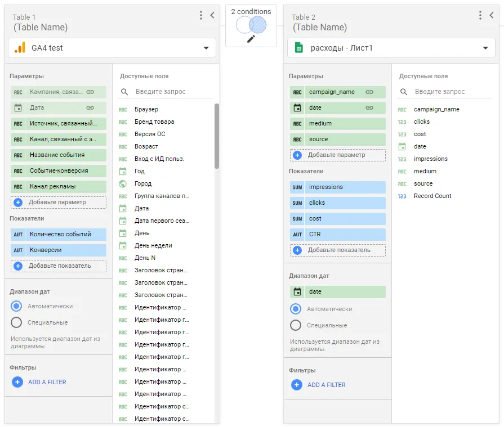Image resolution: width=504 pixels, height=427 pixels.
Task: Click Добавьте параметр in Table 2
Action: (338, 155)
